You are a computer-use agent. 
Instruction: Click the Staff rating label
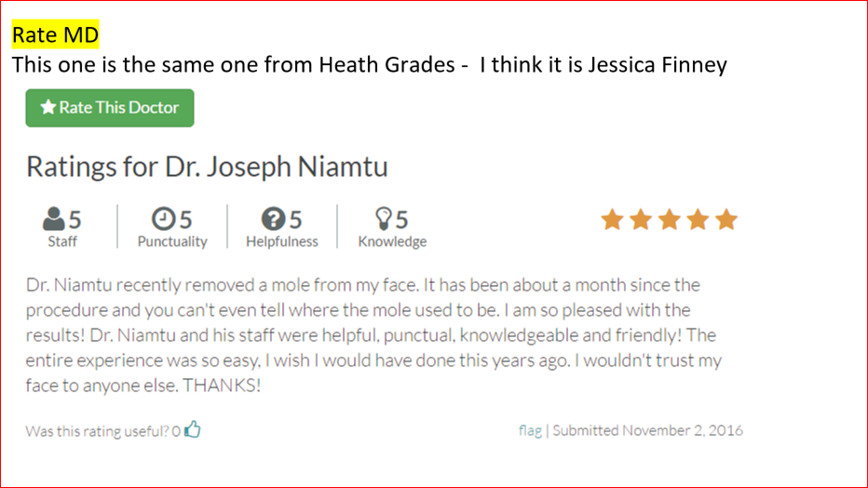coord(62,242)
